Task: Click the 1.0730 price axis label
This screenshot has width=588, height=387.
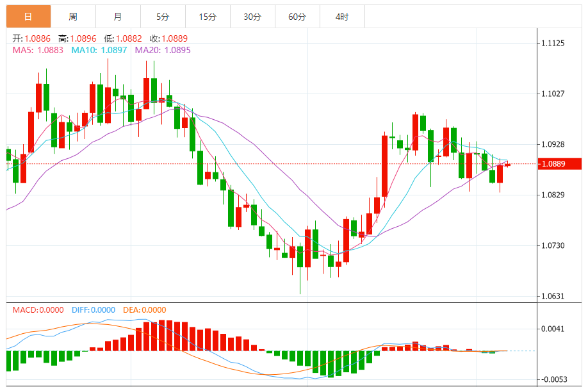Action: (553, 245)
